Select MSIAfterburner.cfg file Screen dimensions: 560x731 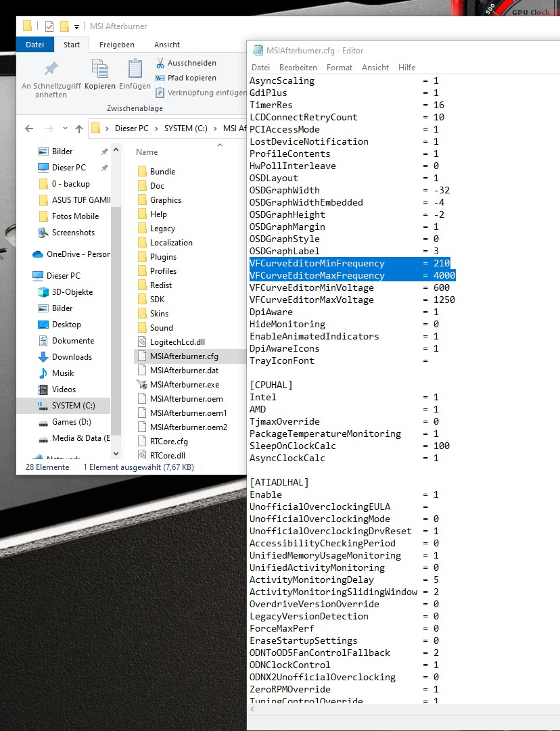(x=184, y=356)
